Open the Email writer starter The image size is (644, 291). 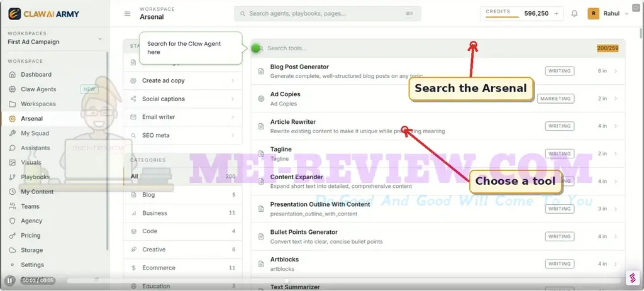(183, 117)
